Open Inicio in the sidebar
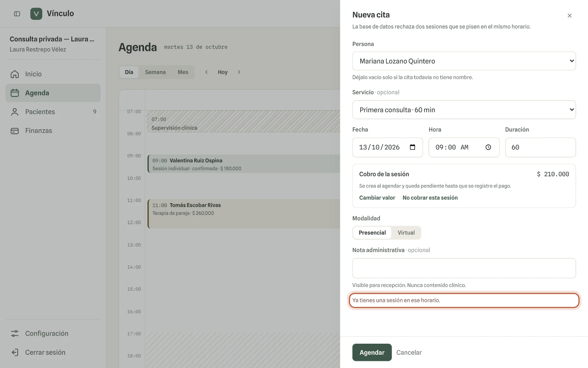This screenshot has width=588, height=368. (53, 74)
